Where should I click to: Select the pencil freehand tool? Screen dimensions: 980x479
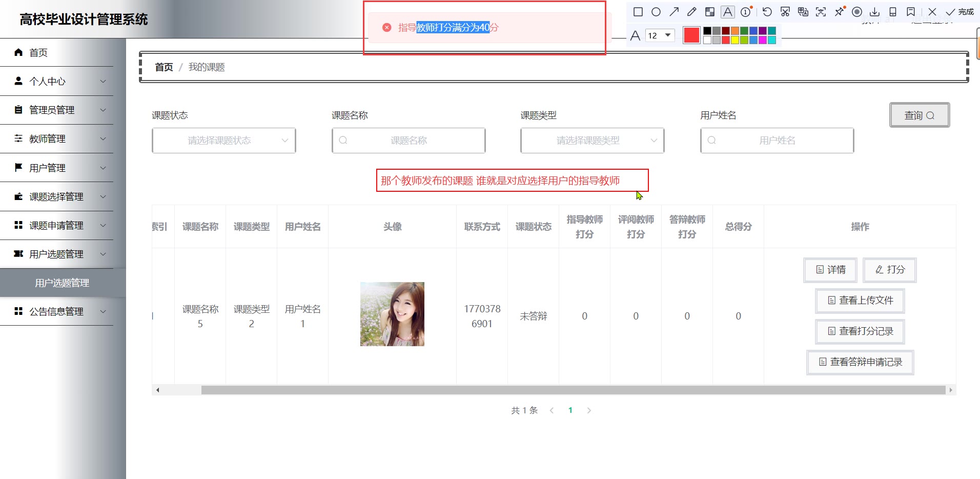pos(692,12)
